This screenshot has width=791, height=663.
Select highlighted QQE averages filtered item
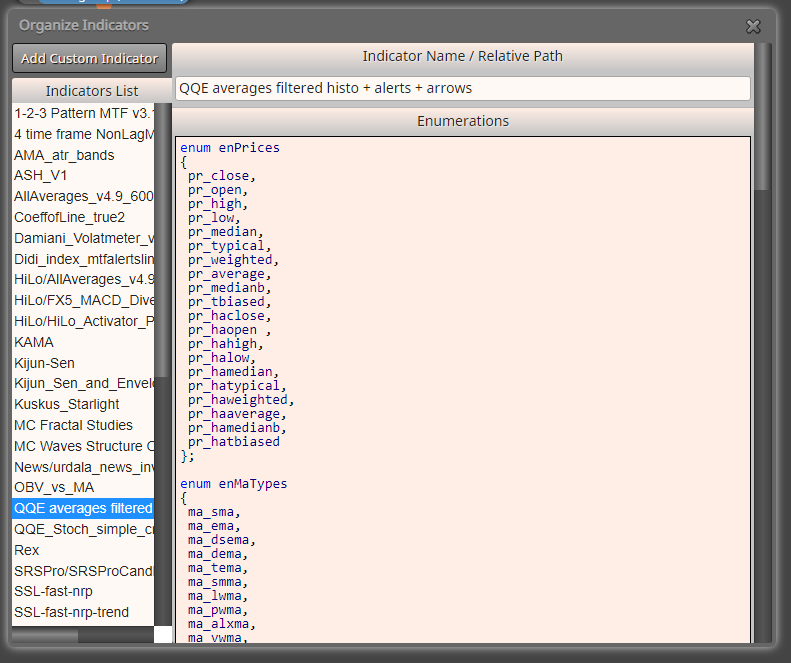click(x=83, y=508)
